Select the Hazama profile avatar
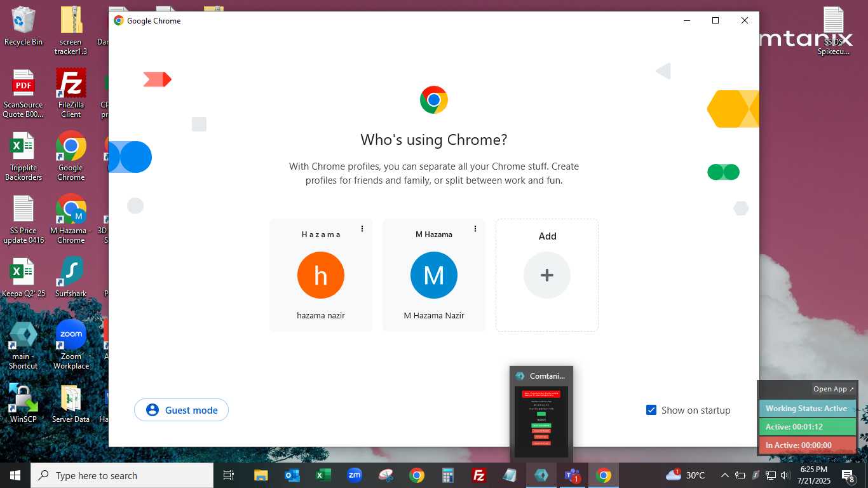 (x=321, y=275)
